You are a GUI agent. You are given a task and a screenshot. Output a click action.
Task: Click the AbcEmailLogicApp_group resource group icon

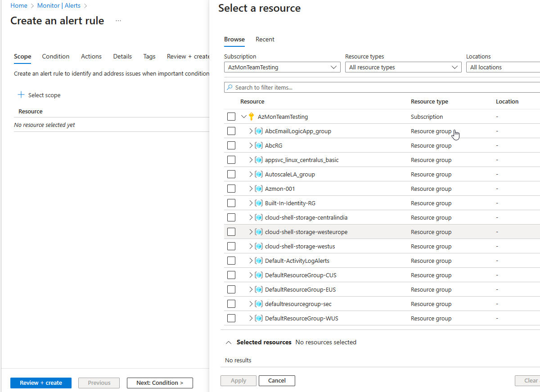[x=259, y=131]
